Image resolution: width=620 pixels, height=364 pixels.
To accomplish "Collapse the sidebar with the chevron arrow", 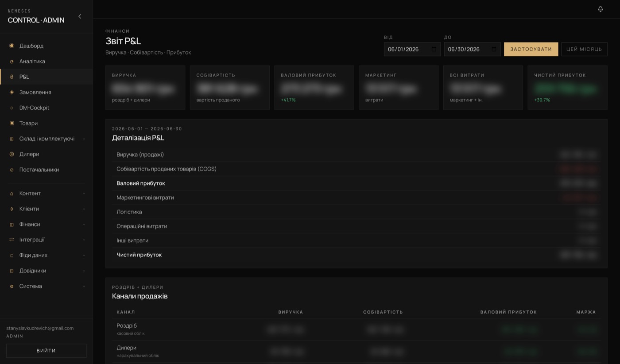I will coord(80,16).
